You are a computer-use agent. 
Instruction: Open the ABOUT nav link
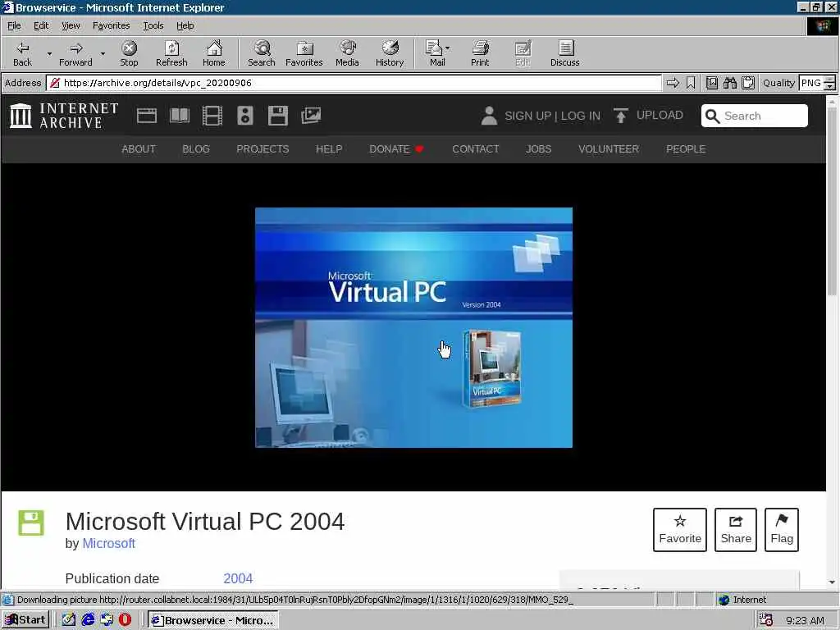tap(138, 149)
